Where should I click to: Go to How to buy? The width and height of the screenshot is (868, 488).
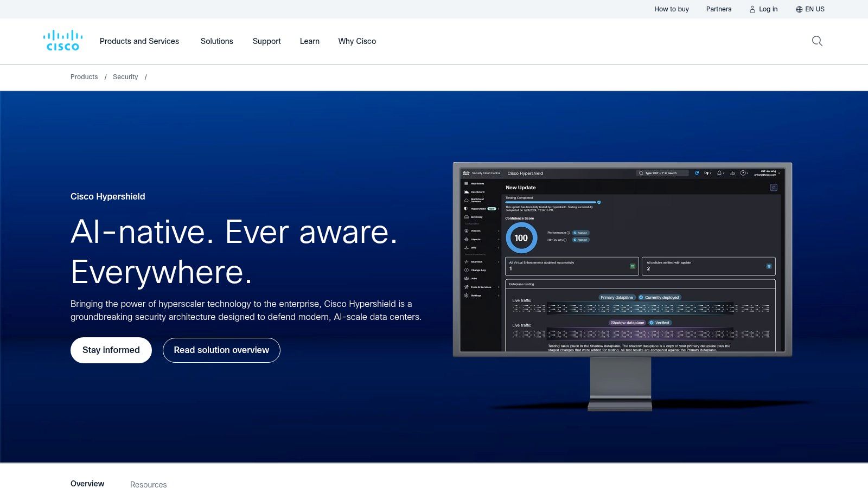[672, 9]
